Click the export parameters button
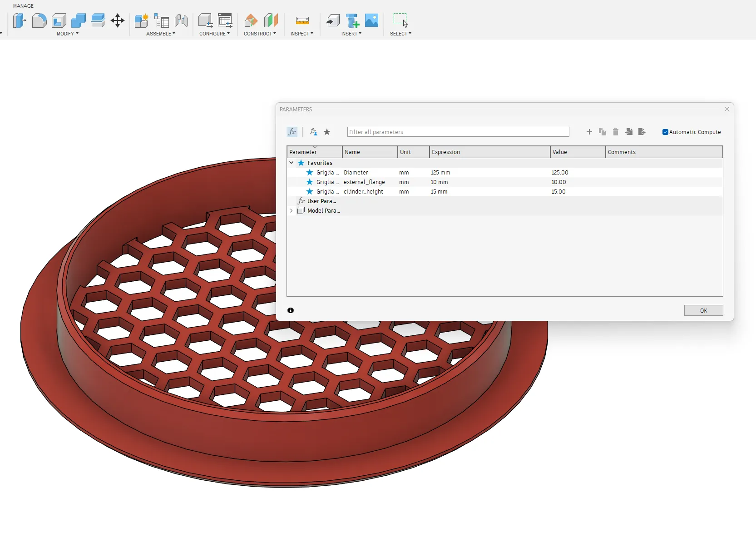 tap(642, 132)
